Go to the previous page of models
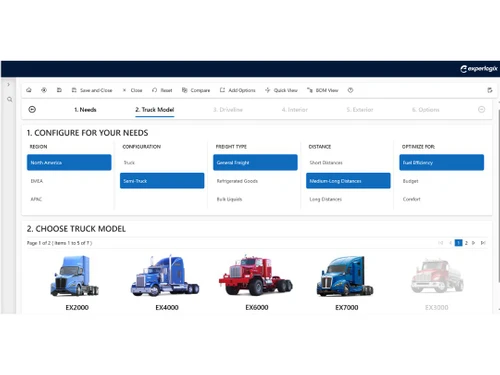This screenshot has height=375, width=500. click(450, 243)
